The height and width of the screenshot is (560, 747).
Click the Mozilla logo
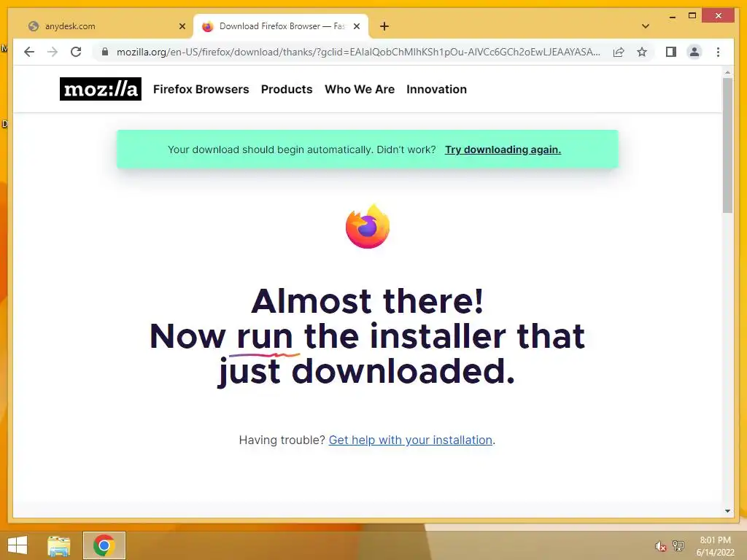[x=101, y=89]
